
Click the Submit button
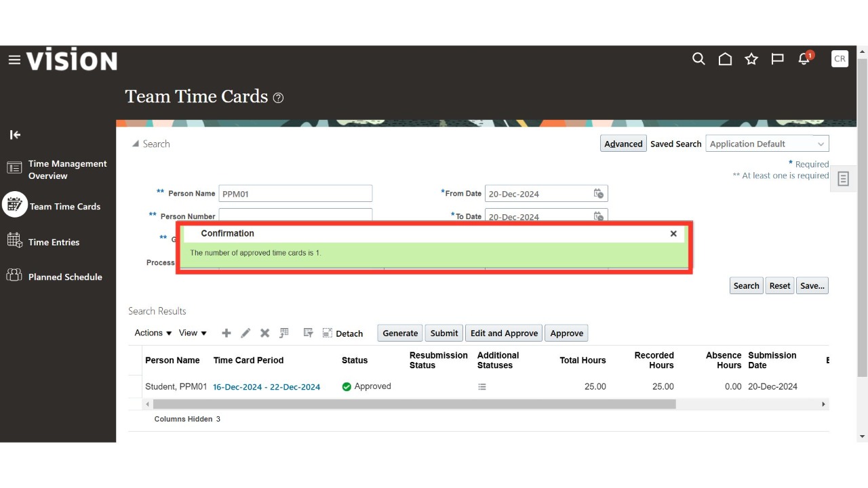point(444,333)
